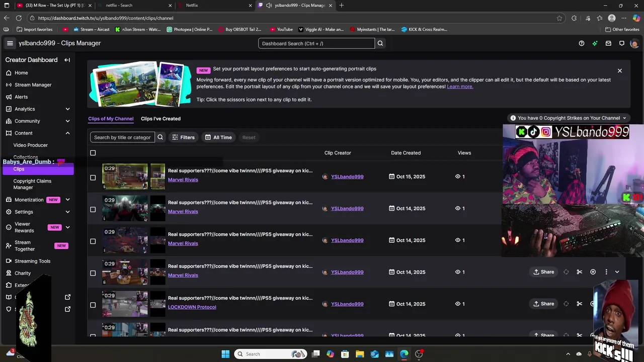The image size is (644, 362).
Task: Open the Edge Copilot icon
Action: [x=636, y=18]
